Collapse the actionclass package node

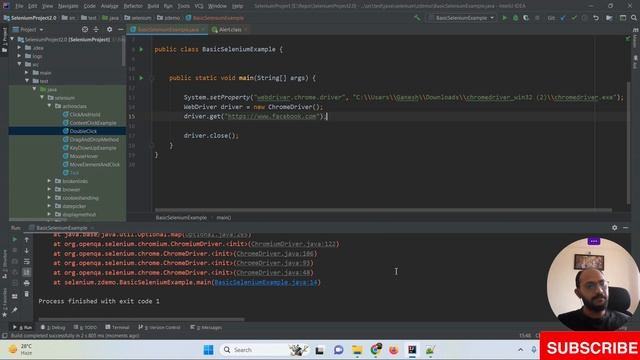[x=49, y=106]
